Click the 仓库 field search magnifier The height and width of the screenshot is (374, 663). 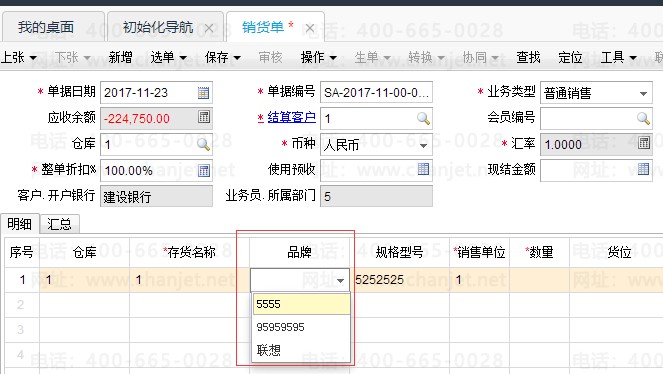(x=203, y=144)
